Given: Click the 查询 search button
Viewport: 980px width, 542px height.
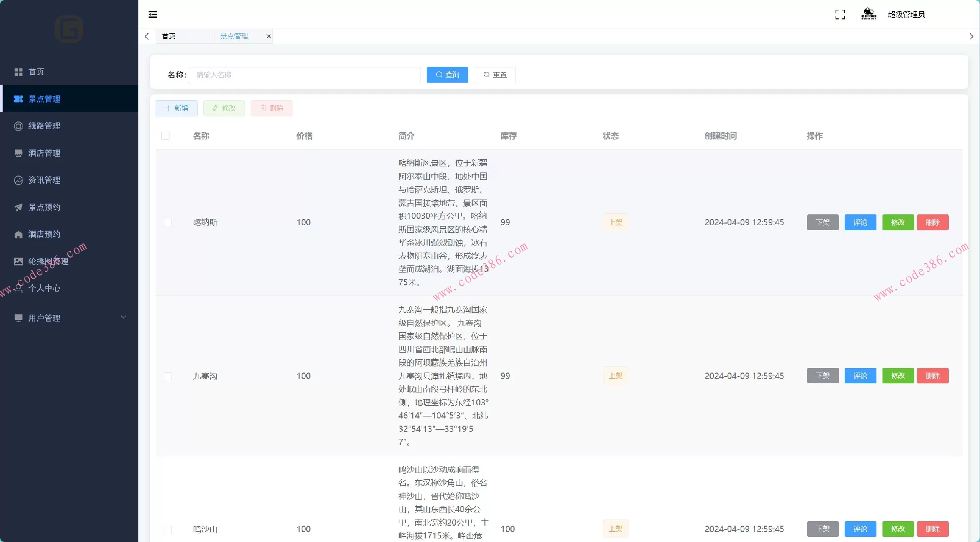Looking at the screenshot, I should coord(447,75).
